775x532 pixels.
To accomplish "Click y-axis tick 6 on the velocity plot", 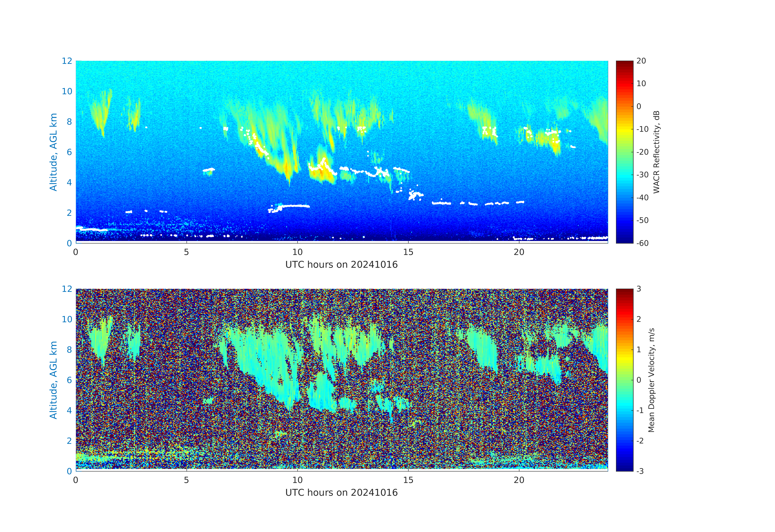I will [69, 380].
